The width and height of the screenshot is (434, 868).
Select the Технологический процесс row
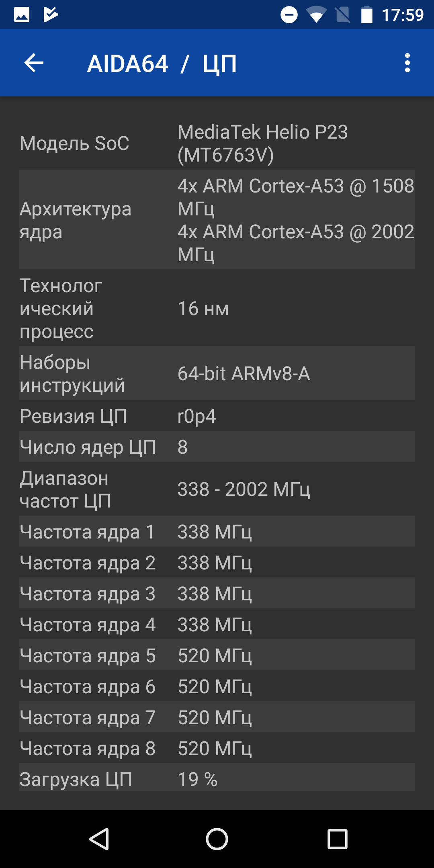(217, 308)
